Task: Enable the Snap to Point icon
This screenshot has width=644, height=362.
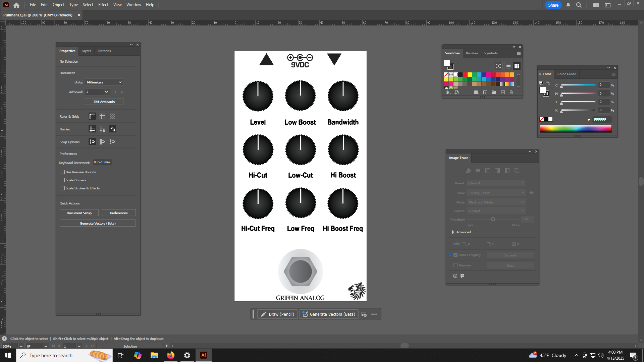Action: point(92,142)
